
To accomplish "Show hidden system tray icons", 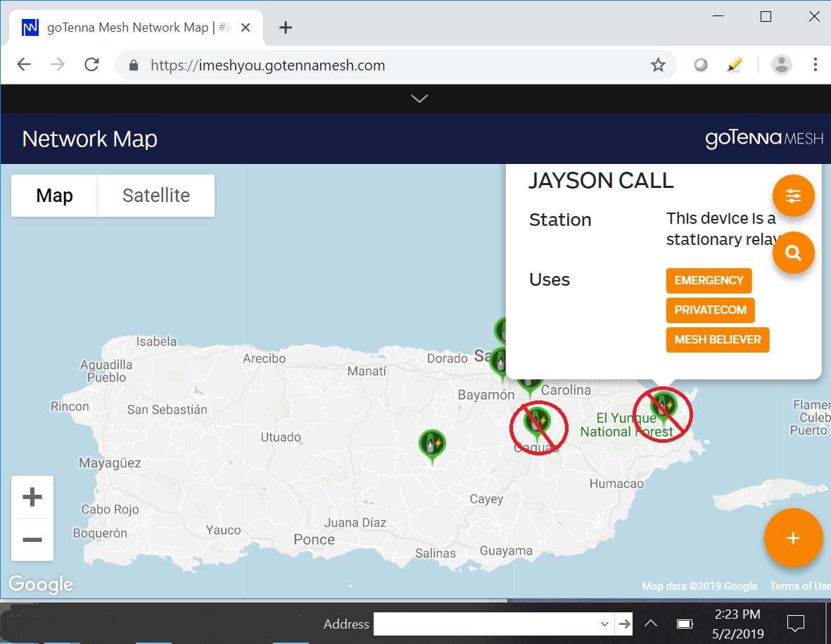I will click(651, 624).
